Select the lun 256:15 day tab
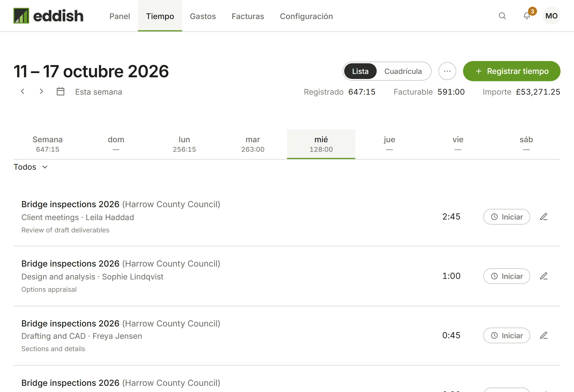The image size is (574, 392). tap(184, 144)
